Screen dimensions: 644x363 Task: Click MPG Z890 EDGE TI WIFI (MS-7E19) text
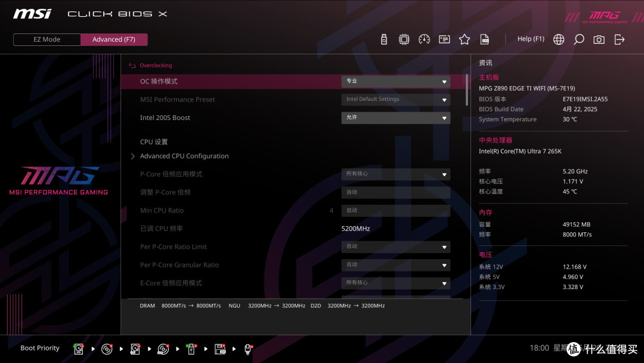click(527, 88)
